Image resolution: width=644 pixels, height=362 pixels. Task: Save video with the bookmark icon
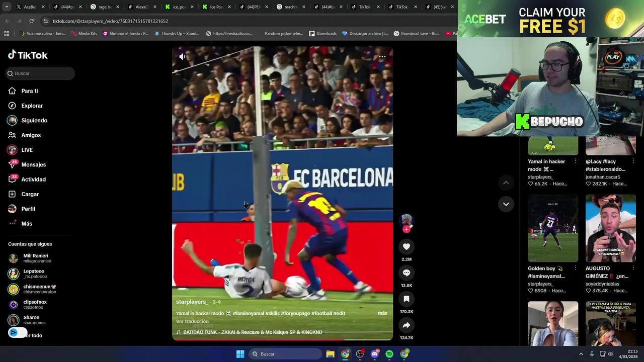tap(407, 299)
